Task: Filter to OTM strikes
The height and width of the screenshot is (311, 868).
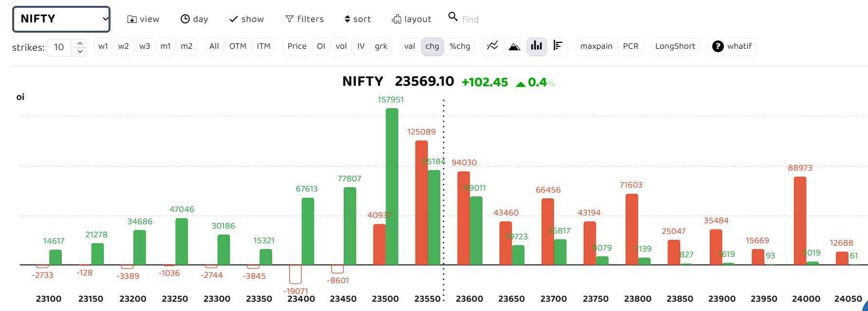Action: pos(238,46)
